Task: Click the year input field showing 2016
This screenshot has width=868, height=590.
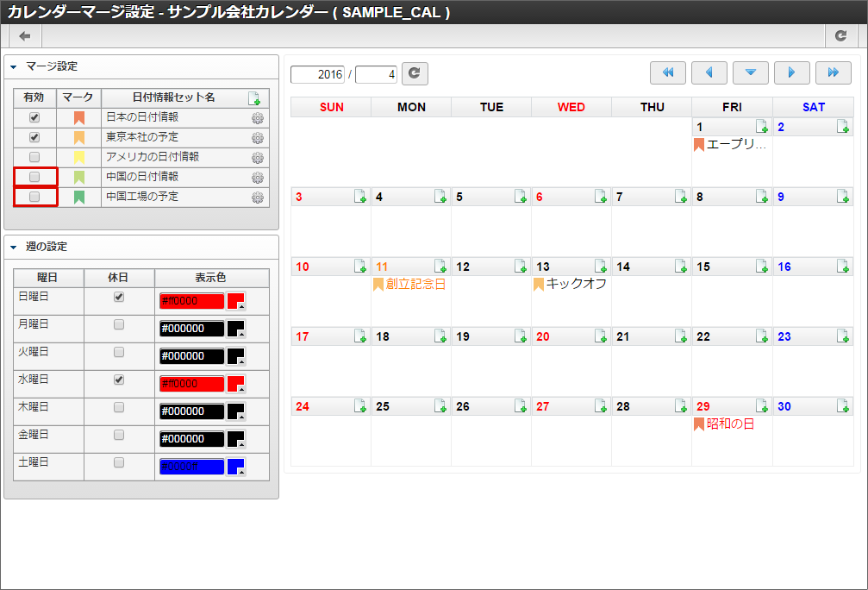Action: 317,74
